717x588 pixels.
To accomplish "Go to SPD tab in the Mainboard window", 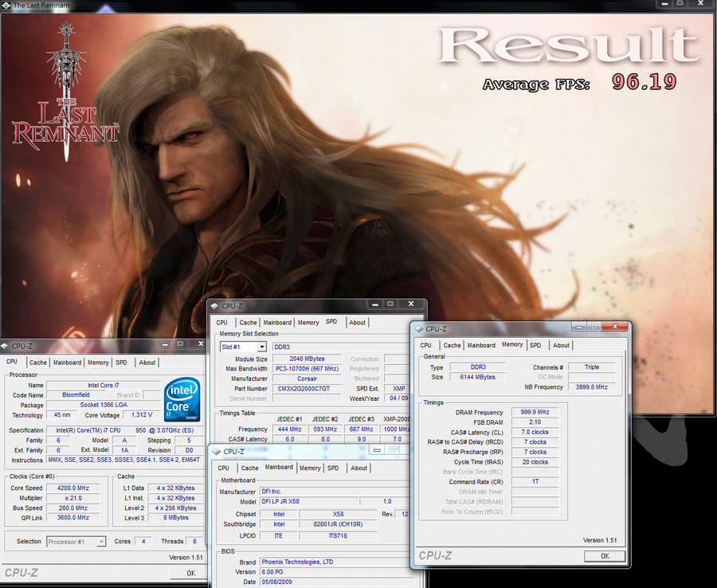I will pyautogui.click(x=333, y=468).
